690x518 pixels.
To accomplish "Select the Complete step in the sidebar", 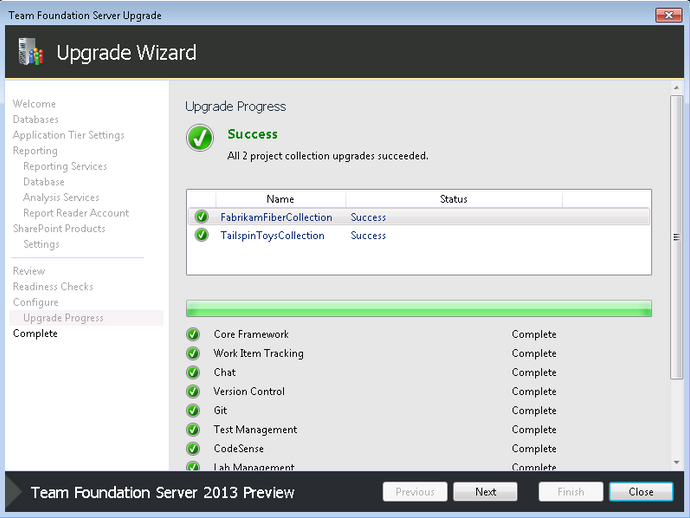I will pyautogui.click(x=35, y=334).
